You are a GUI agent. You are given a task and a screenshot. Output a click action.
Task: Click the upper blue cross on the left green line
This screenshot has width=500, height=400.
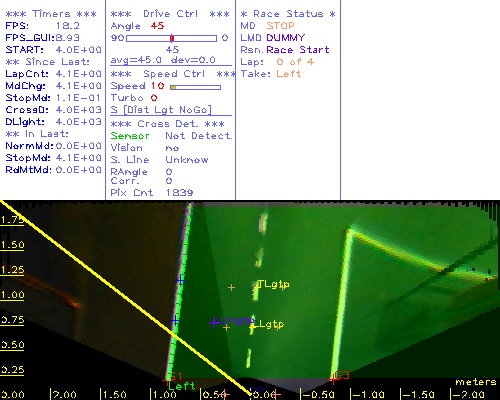tap(180, 280)
